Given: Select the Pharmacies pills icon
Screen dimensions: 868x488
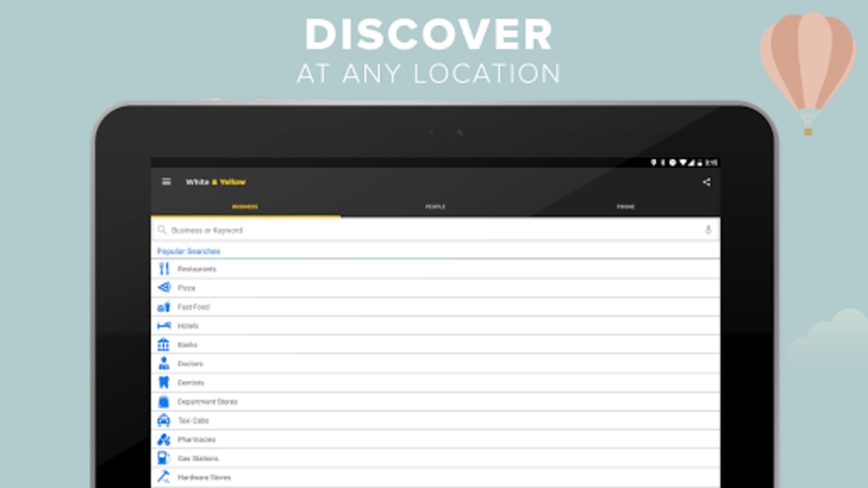Looking at the screenshot, I should click(x=164, y=439).
